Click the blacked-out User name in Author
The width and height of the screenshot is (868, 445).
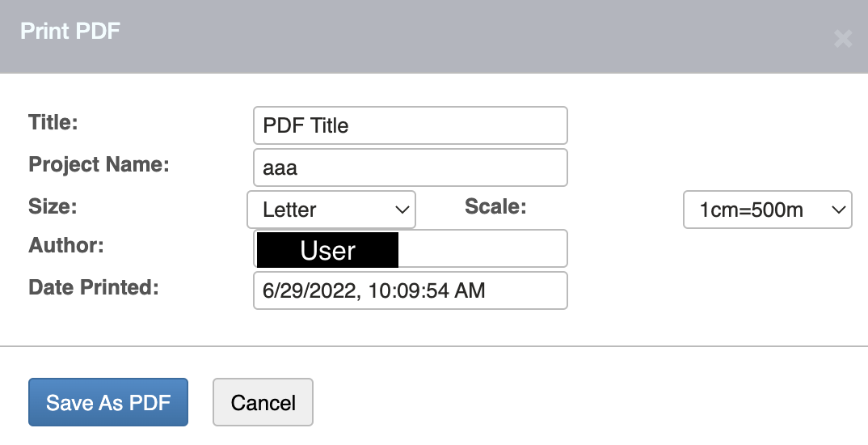click(327, 250)
